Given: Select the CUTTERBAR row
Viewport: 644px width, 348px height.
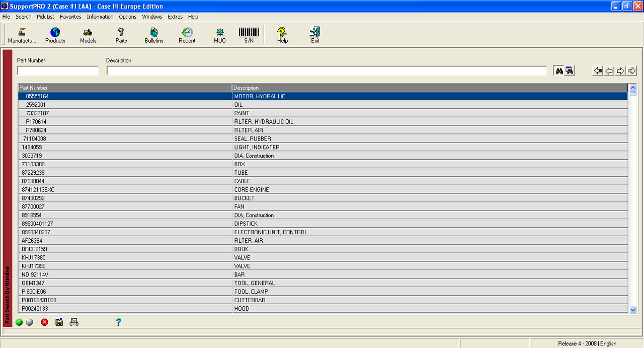Looking at the screenshot, I should (323, 300).
